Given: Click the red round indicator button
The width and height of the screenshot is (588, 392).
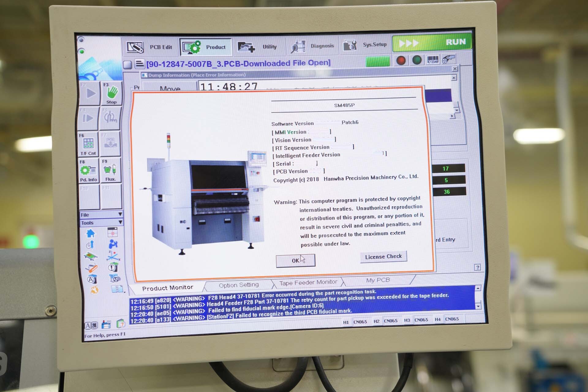Looking at the screenshot, I should coord(401,61).
